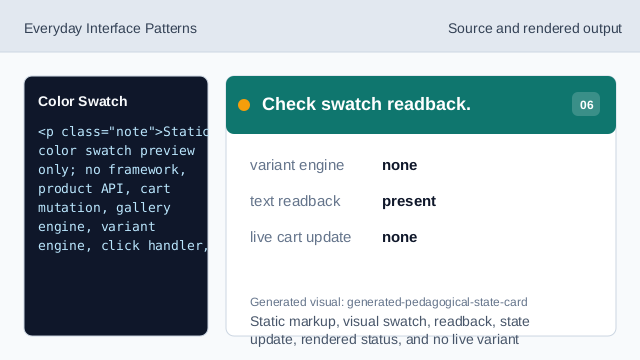Click the 'present' value
The height and width of the screenshot is (360, 640).
pos(409,202)
